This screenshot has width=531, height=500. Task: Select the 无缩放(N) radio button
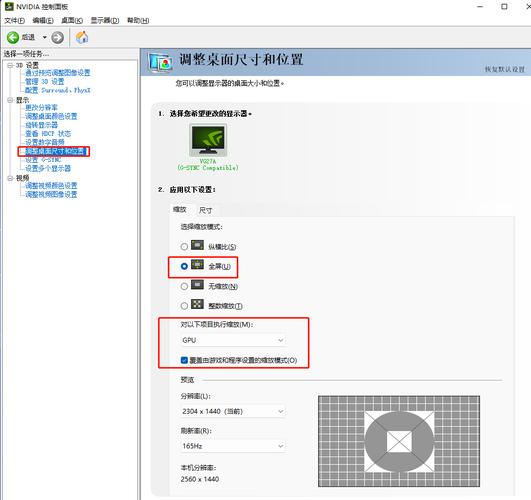point(184,287)
